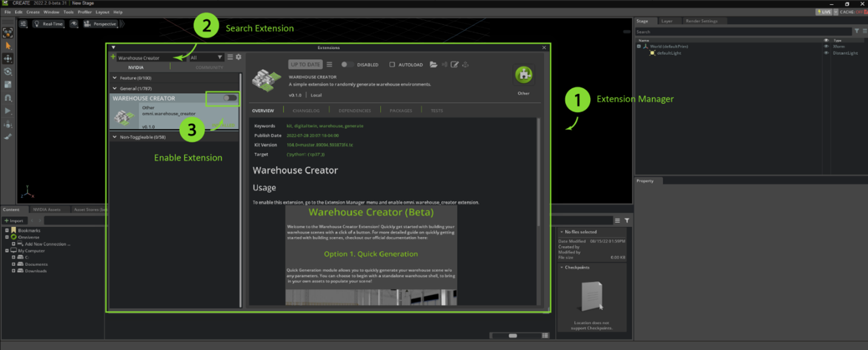Collapse the Non-Toggleable (0/58) group
The width and height of the screenshot is (868, 350).
click(x=115, y=137)
